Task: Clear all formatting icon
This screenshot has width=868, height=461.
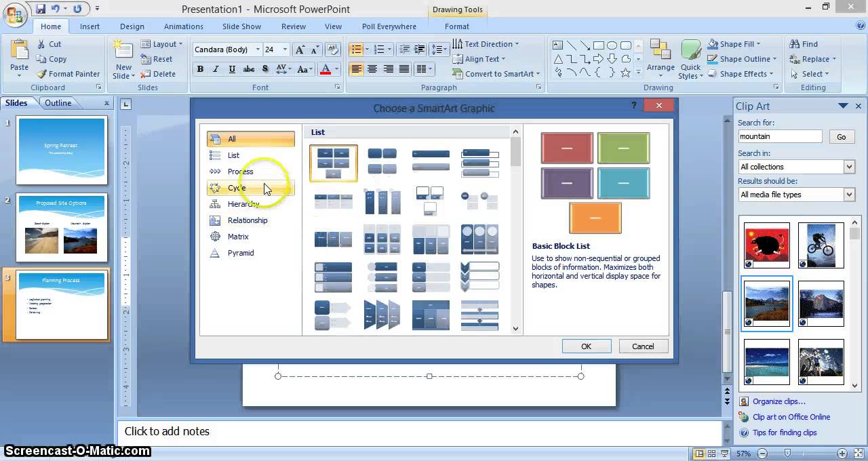Action: (x=333, y=49)
